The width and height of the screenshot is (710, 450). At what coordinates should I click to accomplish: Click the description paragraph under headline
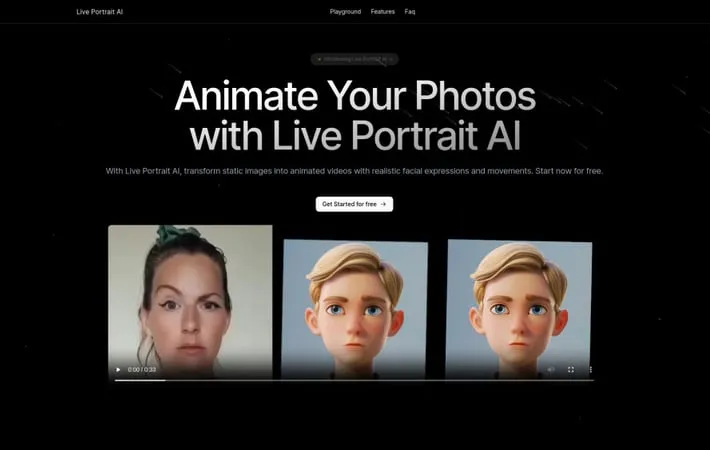(355, 171)
